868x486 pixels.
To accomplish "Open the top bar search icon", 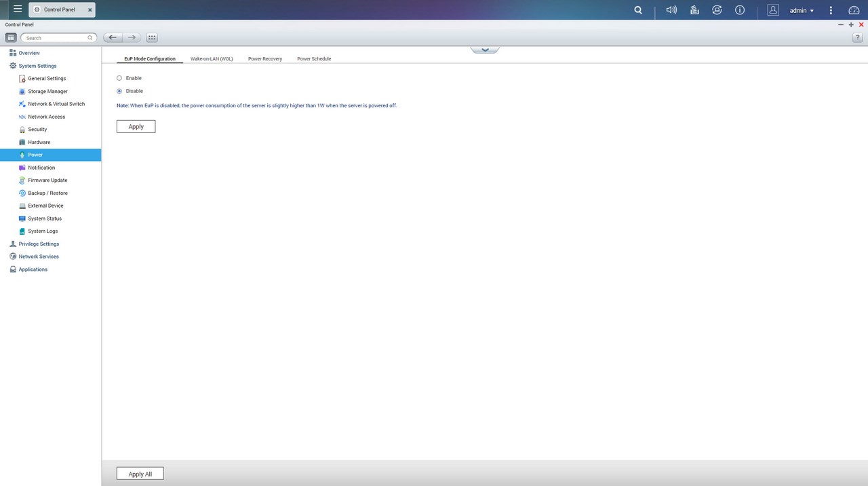I will point(638,10).
